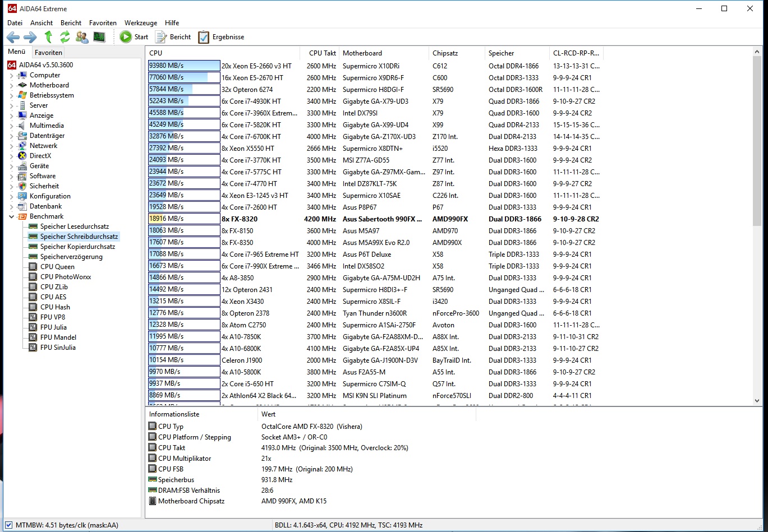This screenshot has width=768, height=532.
Task: Click the scrollbar down arrow
Action: pyautogui.click(x=757, y=400)
